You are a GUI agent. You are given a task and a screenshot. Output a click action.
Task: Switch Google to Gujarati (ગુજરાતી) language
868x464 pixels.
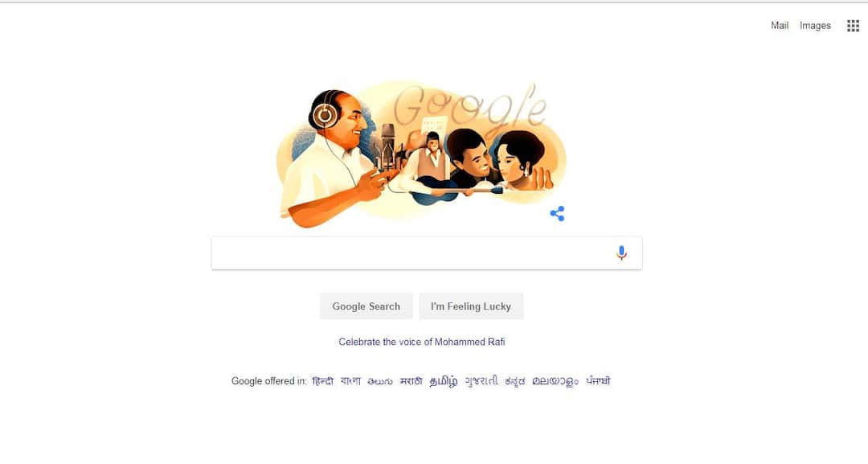click(481, 381)
